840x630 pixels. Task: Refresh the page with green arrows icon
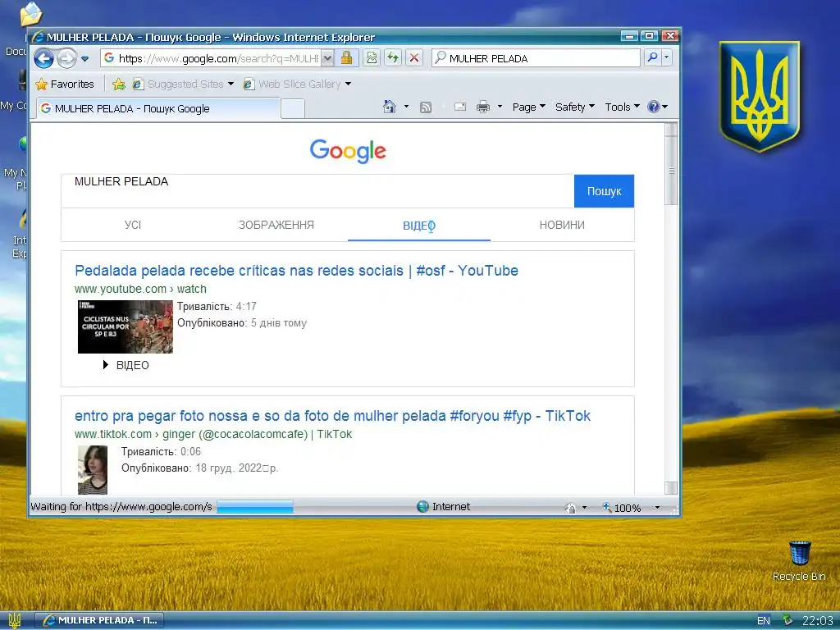393,58
